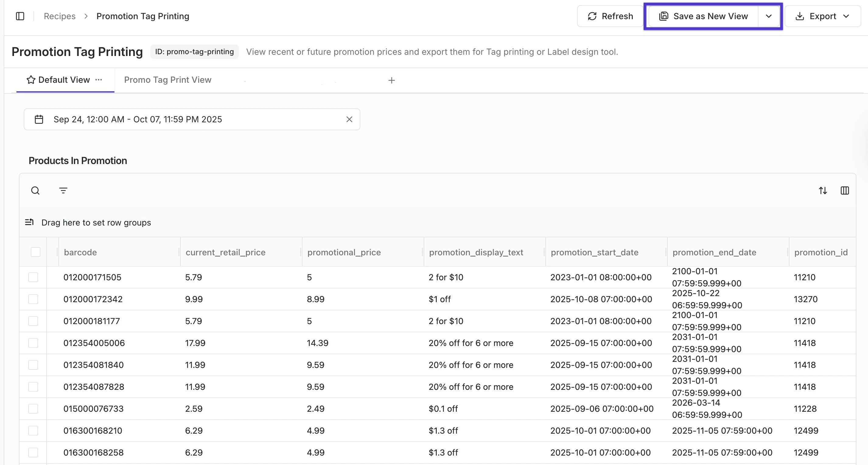
Task: Open the table filter icon
Action: [63, 191]
